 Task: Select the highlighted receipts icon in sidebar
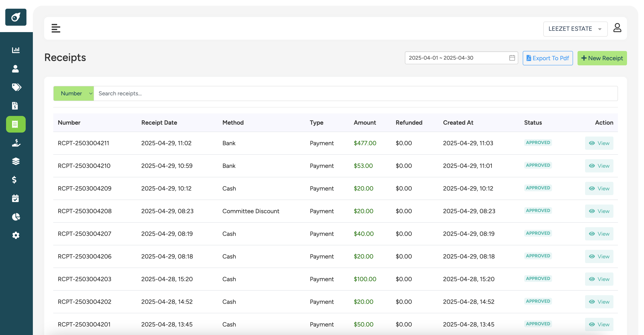tap(16, 124)
